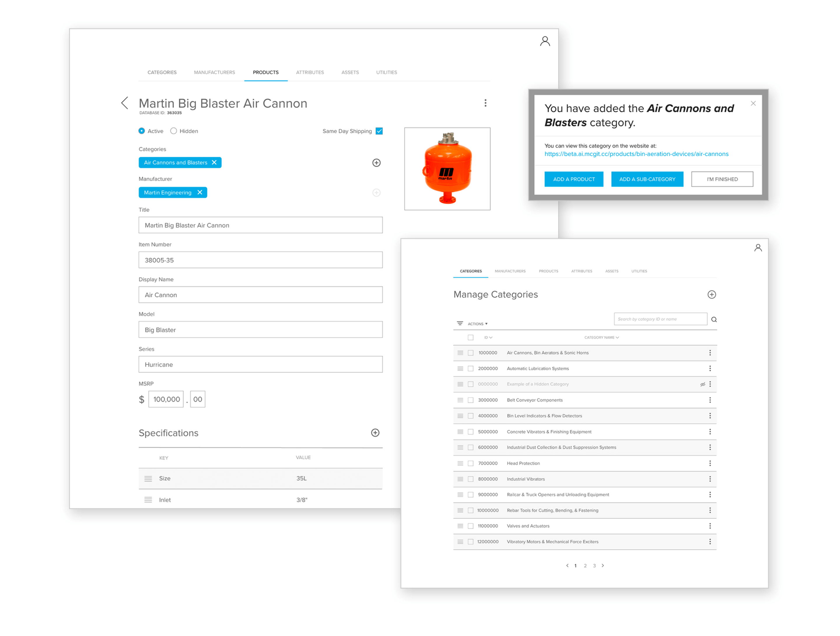Screen dimensions: 840x636
Task: Click the air cannon product image thumbnail
Action: tap(447, 168)
